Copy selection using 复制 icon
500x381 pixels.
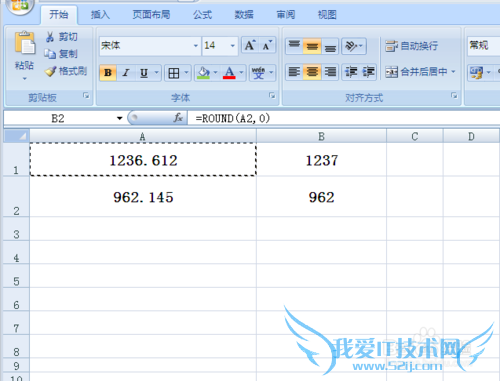tap(50, 54)
